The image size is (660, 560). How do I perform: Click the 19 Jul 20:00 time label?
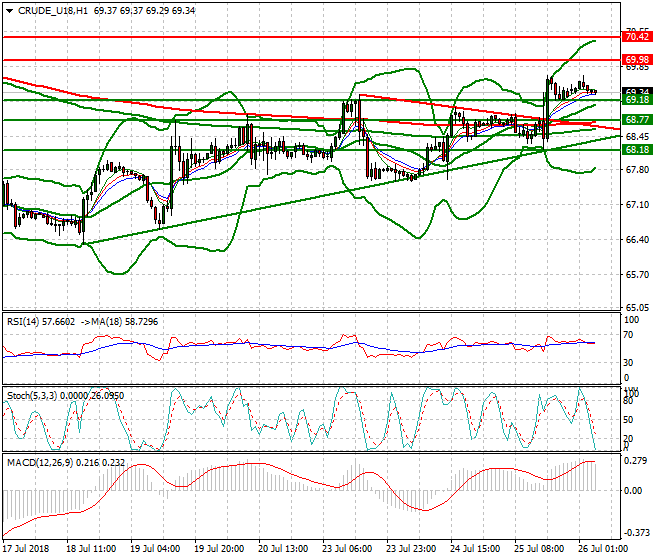(x=219, y=549)
